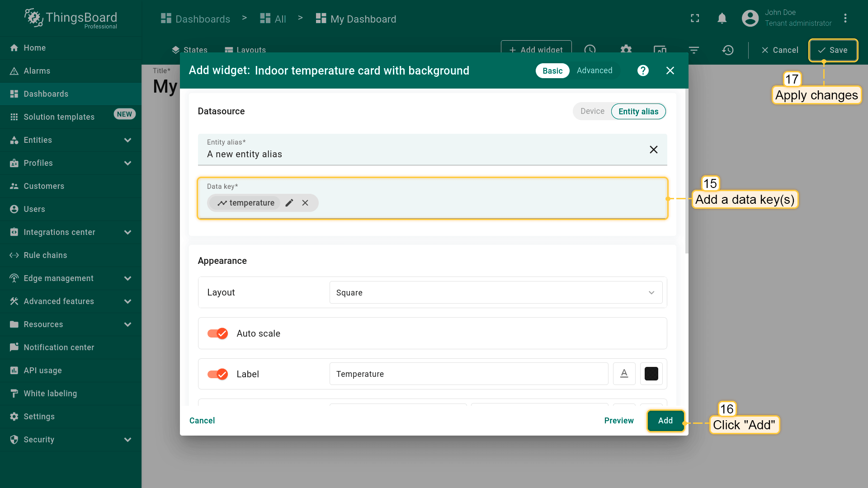Screen dimensions: 868x488
Task: Switch to the Advanced tab
Action: (594, 70)
